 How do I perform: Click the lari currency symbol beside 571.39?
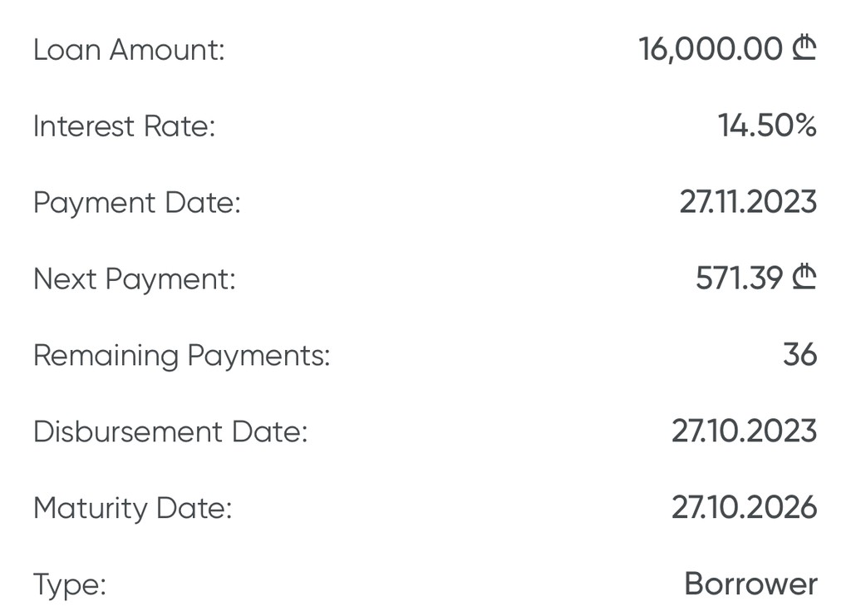click(804, 278)
